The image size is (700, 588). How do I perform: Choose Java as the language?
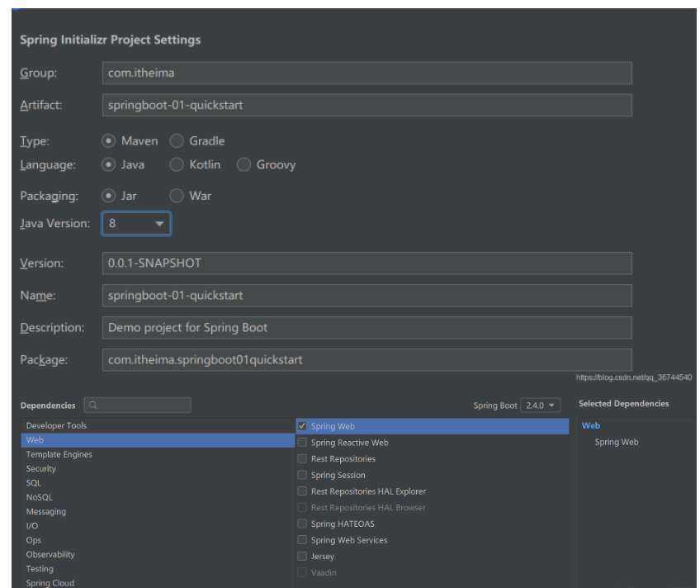coord(108,164)
